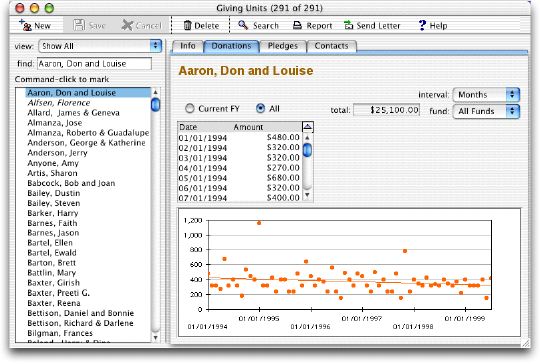
Task: Click the Delete trash can icon
Action: coord(187,25)
